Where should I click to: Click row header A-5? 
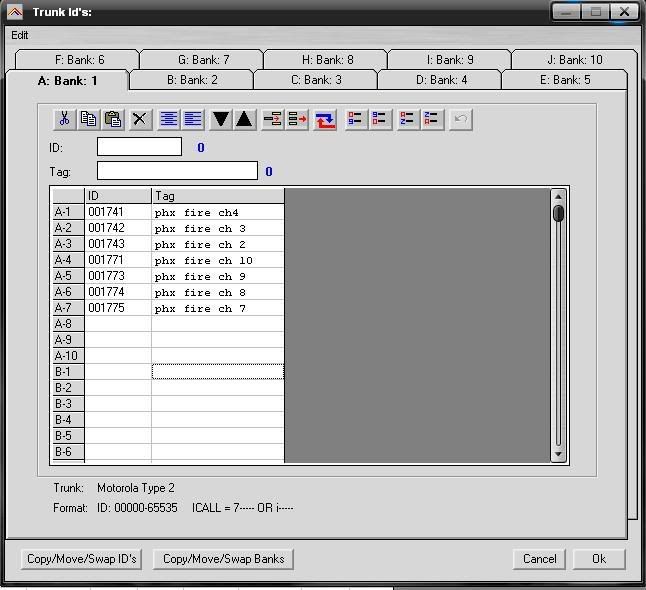pos(68,276)
